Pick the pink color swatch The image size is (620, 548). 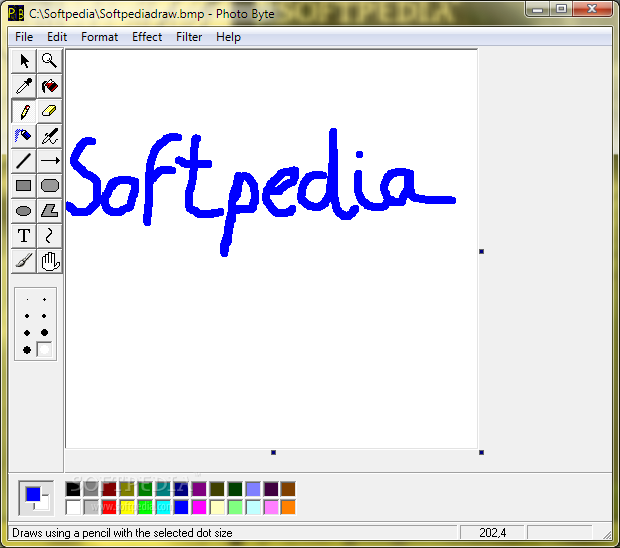coord(271,507)
